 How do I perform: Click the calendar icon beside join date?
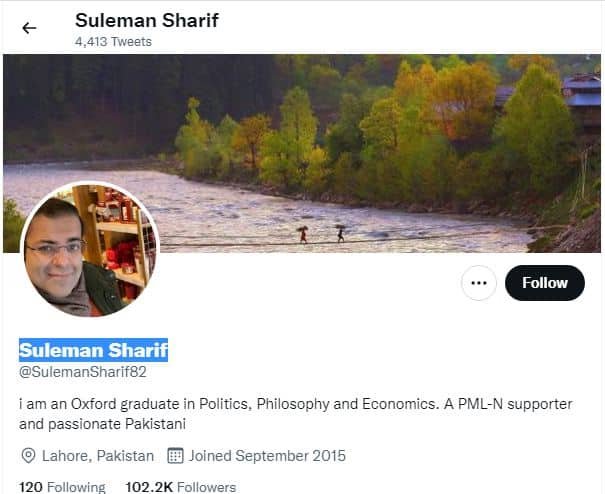(x=175, y=456)
